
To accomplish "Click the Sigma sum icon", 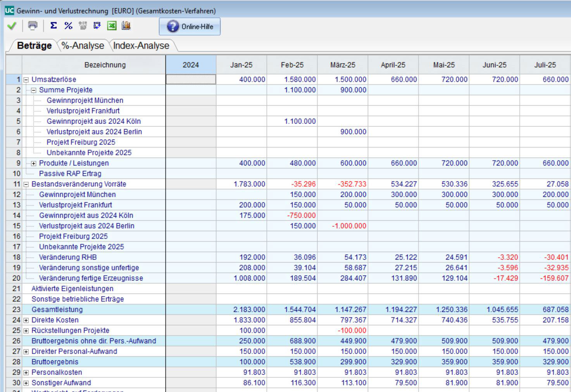I will [x=54, y=26].
